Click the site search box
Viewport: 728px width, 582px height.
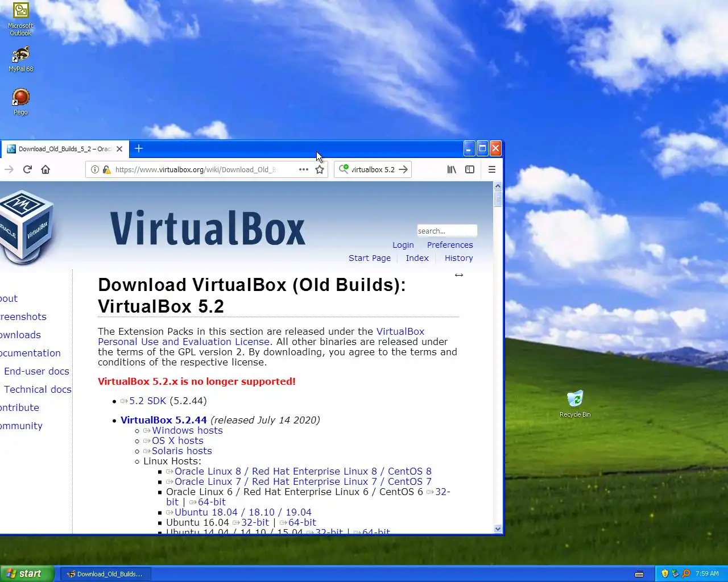point(447,231)
